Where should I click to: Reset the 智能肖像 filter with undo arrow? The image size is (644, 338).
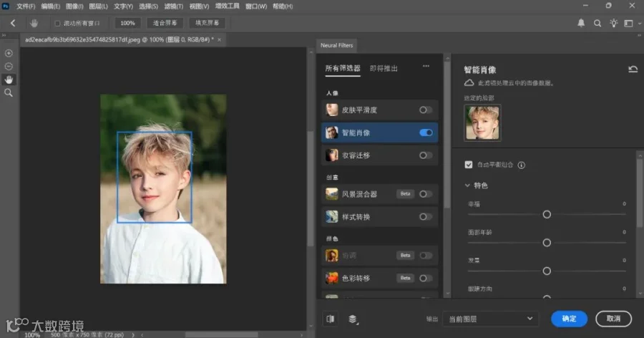click(x=633, y=69)
